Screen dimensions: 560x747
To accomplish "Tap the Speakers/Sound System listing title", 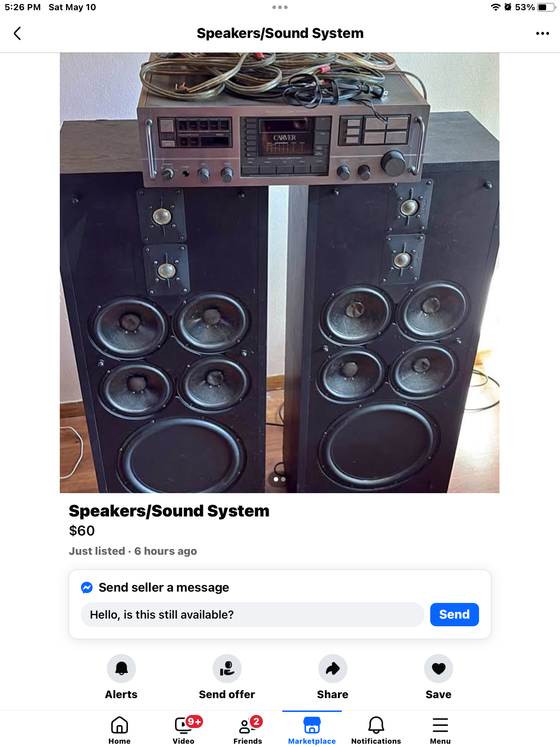I will point(169,511).
